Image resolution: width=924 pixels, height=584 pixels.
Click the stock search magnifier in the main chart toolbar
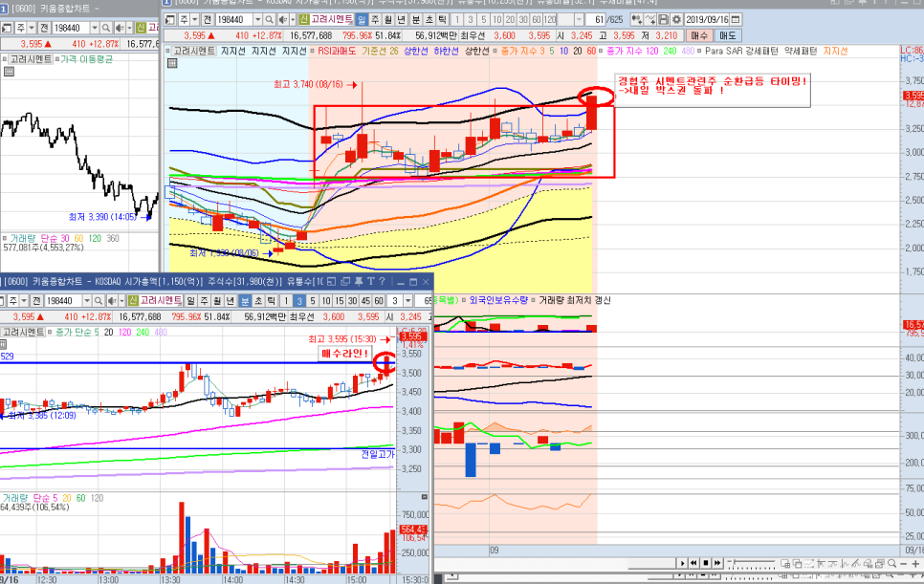[x=270, y=19]
